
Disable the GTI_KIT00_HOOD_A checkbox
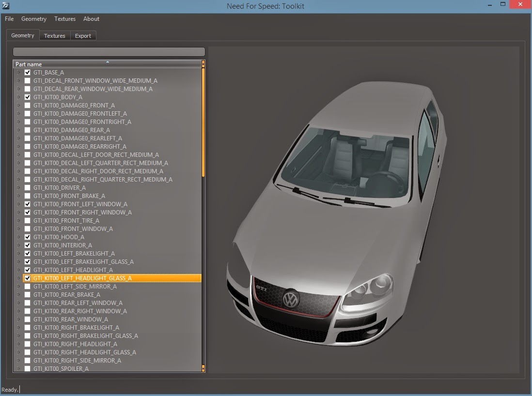point(27,237)
